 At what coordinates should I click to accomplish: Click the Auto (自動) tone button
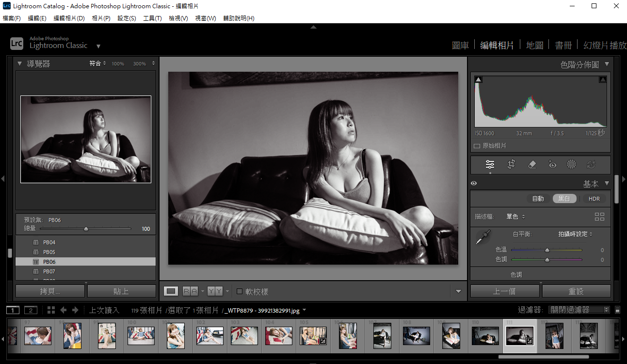pyautogui.click(x=538, y=199)
